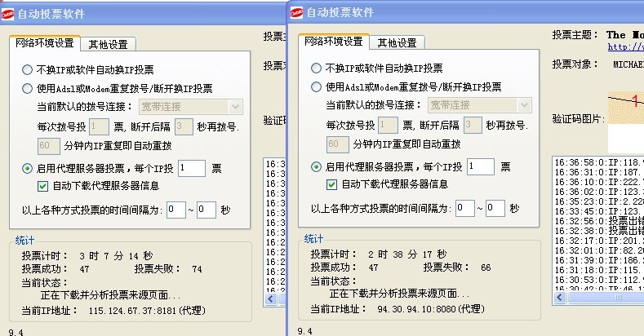Select log row 16:32:17:0:IP:201
644x336 pixels.
[x=599, y=241]
